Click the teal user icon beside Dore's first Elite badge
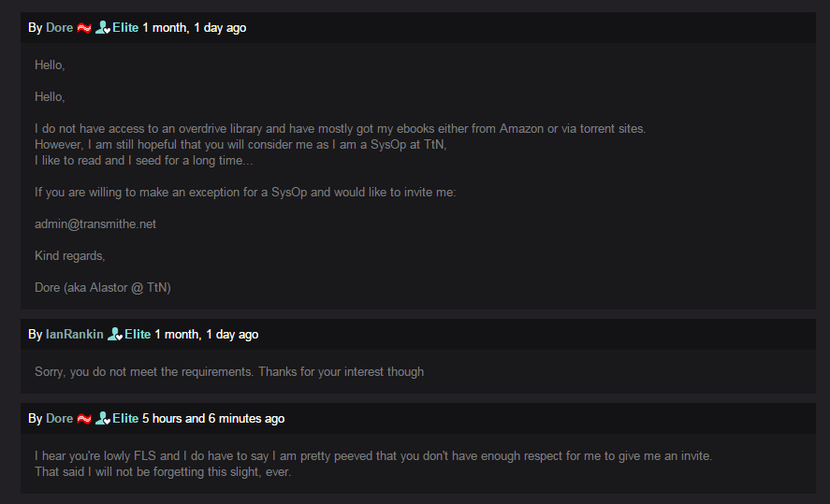Image resolution: width=830 pixels, height=504 pixels. click(x=103, y=28)
